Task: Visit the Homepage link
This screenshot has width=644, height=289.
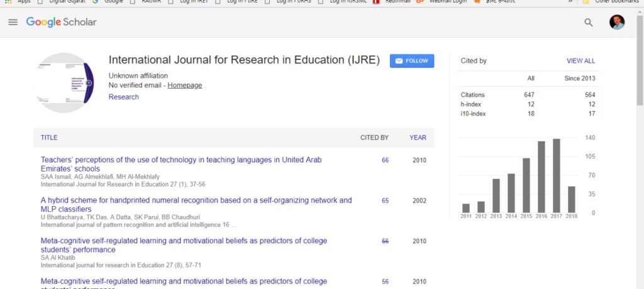Action: pyautogui.click(x=184, y=85)
